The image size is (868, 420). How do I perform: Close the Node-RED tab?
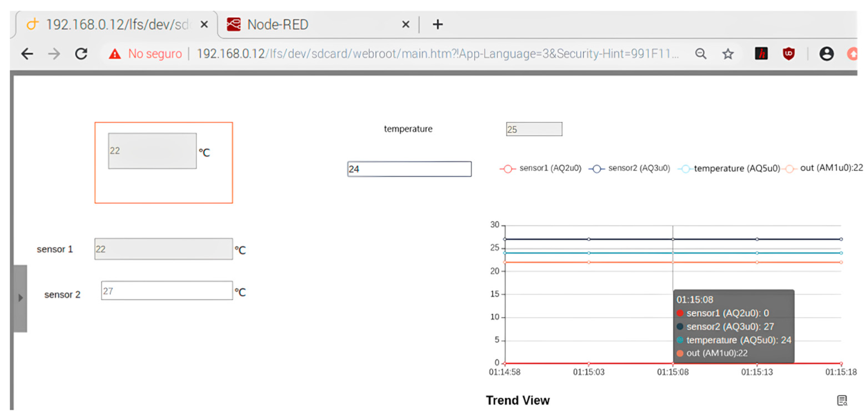pos(406,25)
